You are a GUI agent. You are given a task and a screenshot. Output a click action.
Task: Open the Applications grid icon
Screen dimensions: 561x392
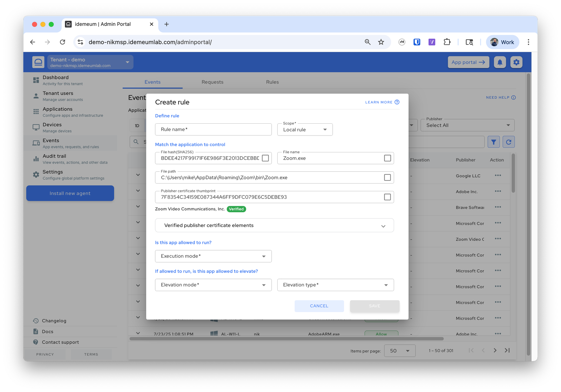[36, 112]
